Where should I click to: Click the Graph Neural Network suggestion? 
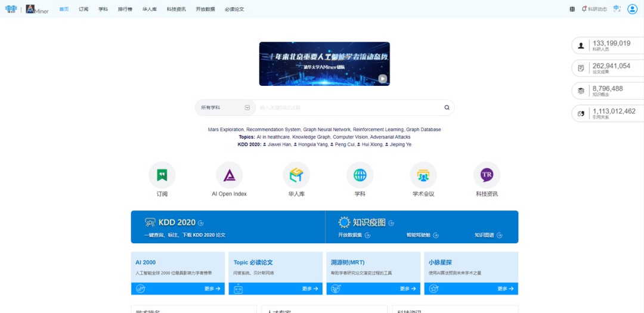coord(327,129)
